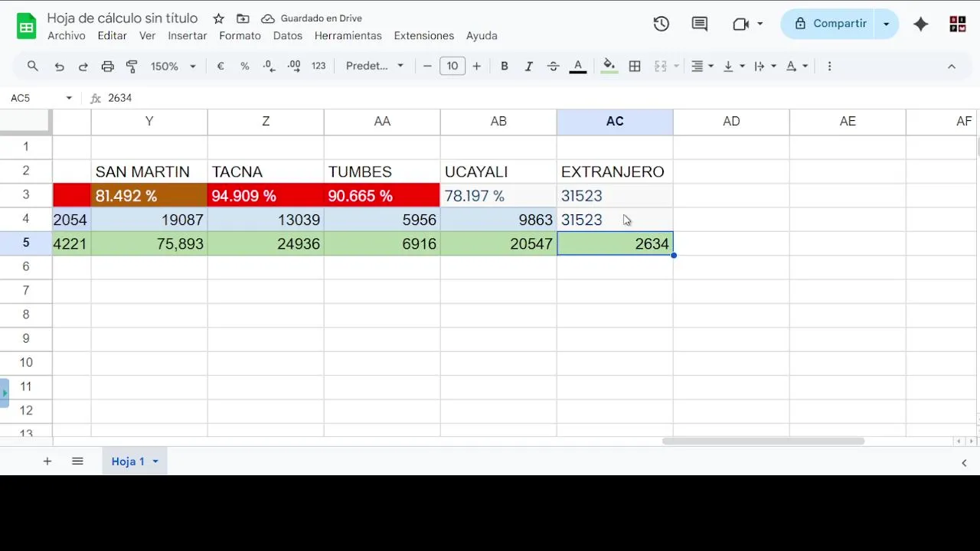980x551 pixels.
Task: Open text rotation dropdown
Action: tap(797, 67)
